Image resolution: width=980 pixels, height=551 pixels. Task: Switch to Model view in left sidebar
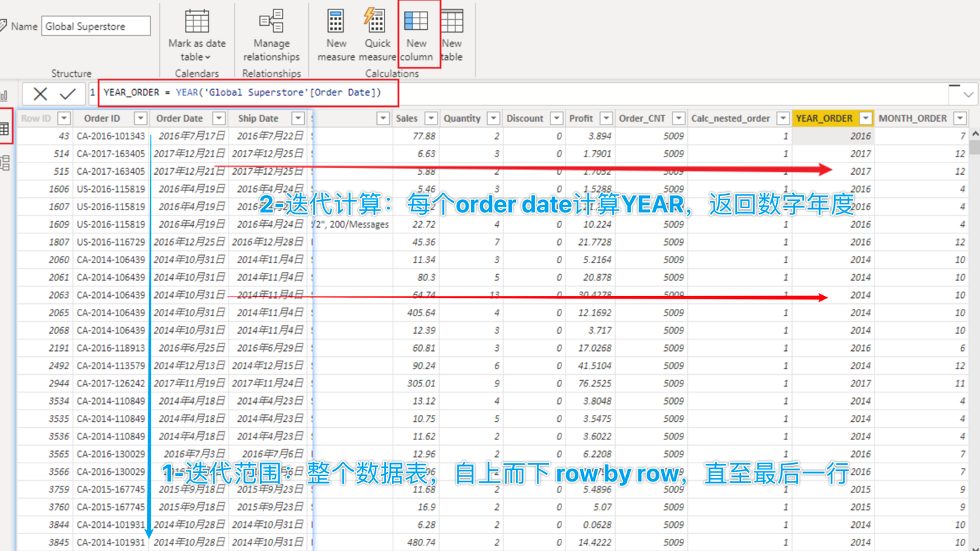5,162
